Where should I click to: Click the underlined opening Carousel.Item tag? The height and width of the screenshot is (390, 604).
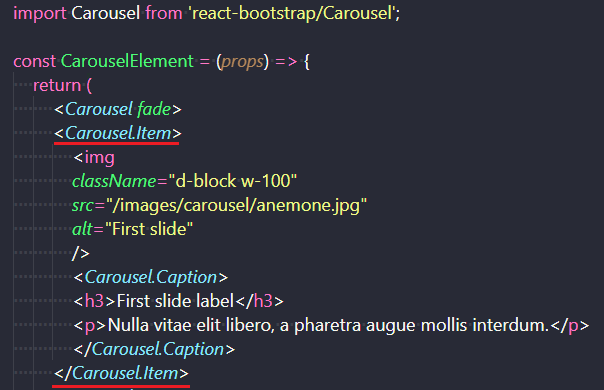coord(118,133)
